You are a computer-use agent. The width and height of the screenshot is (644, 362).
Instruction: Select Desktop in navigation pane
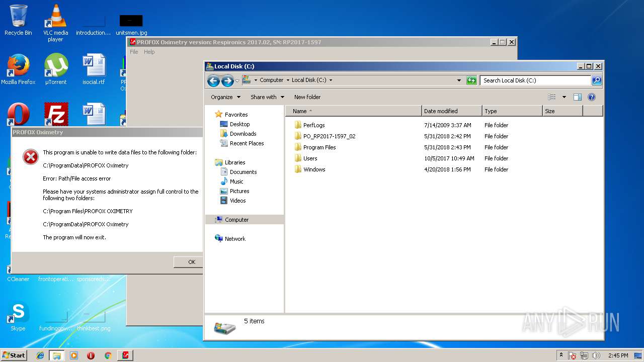pyautogui.click(x=239, y=124)
